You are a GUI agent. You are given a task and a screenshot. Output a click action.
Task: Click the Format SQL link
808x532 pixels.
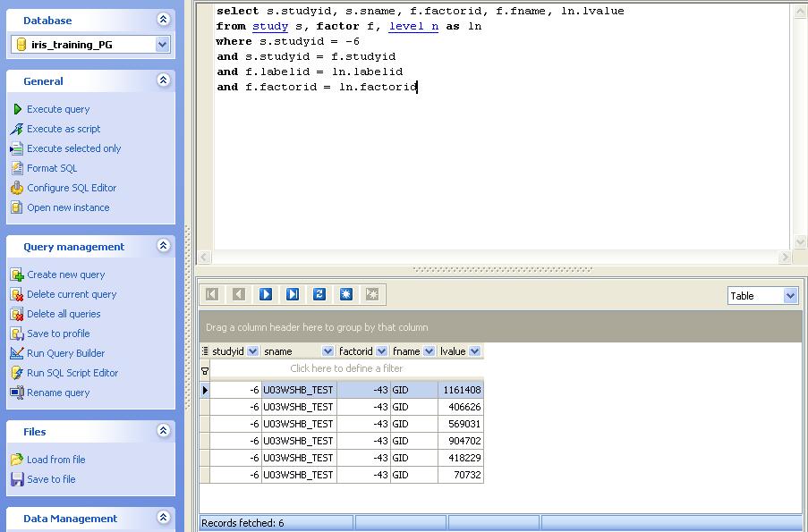(52, 168)
